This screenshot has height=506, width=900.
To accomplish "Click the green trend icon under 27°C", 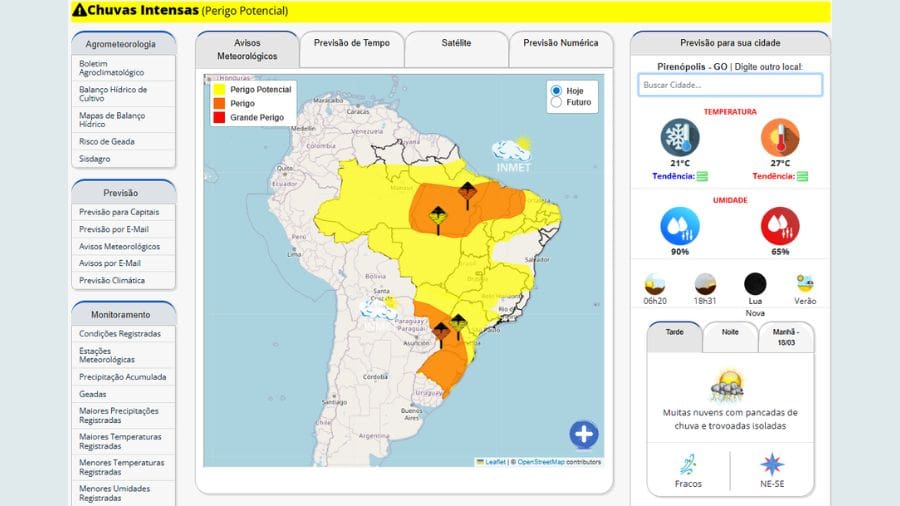I will click(802, 176).
